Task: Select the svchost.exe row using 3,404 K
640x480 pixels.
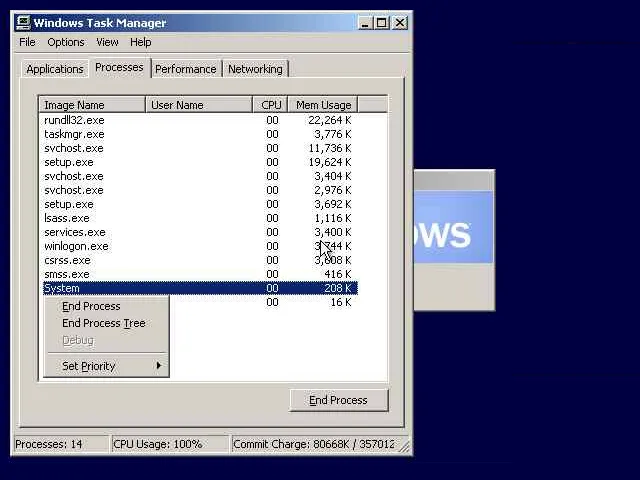Action: [200, 176]
